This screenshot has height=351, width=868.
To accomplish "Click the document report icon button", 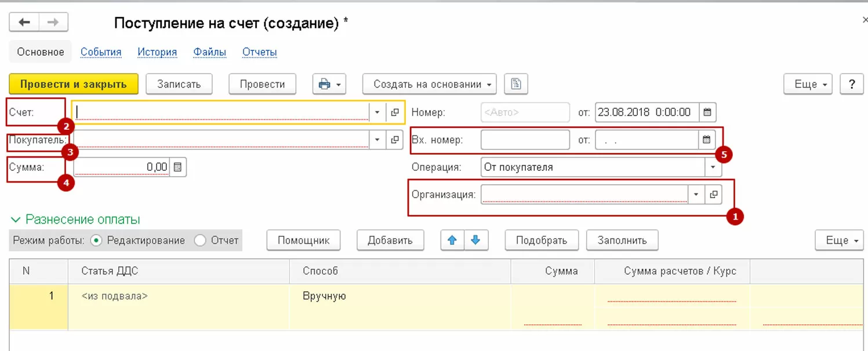I will click(515, 85).
